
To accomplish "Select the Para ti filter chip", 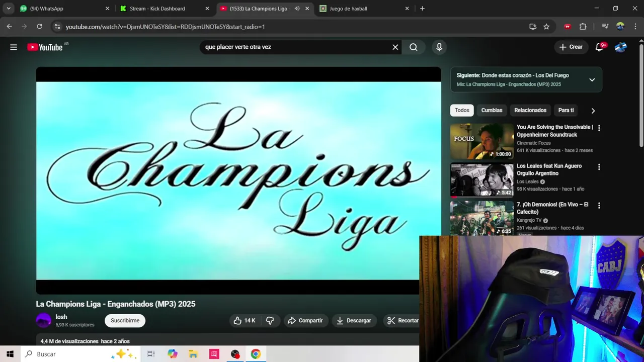I will tap(566, 110).
